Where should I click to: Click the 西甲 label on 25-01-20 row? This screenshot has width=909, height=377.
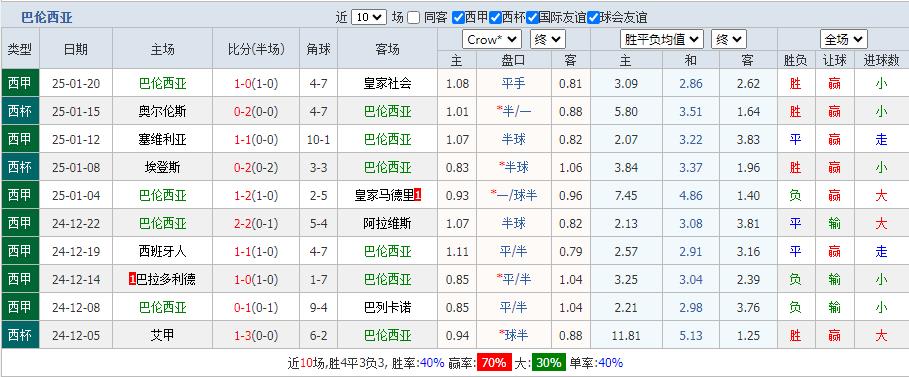pyautogui.click(x=20, y=84)
